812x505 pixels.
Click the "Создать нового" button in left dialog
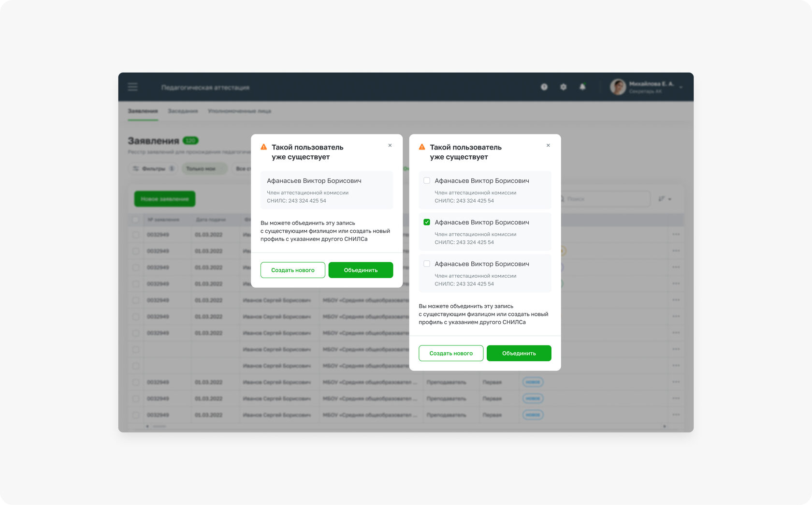click(292, 270)
